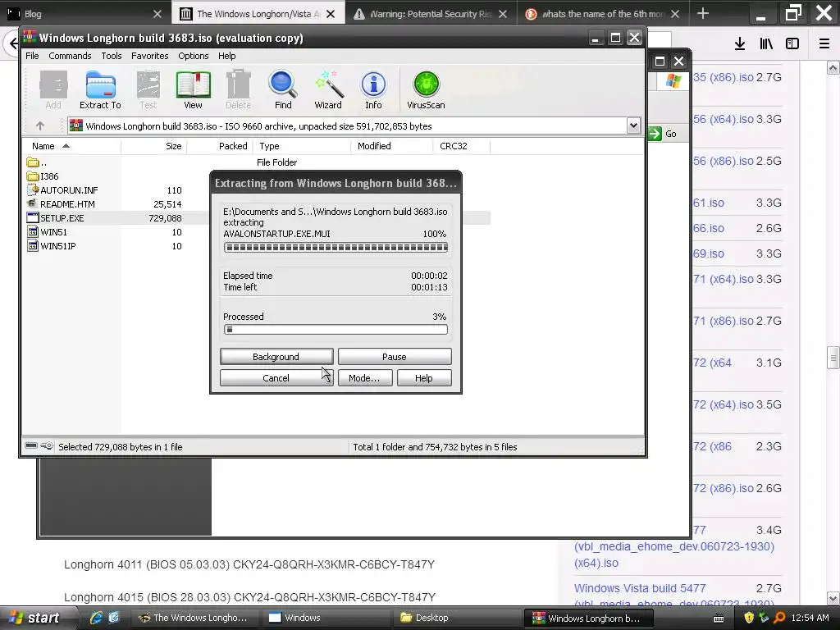Click the README.HTM file icon
Screen dimensions: 840x630
tap(33, 203)
